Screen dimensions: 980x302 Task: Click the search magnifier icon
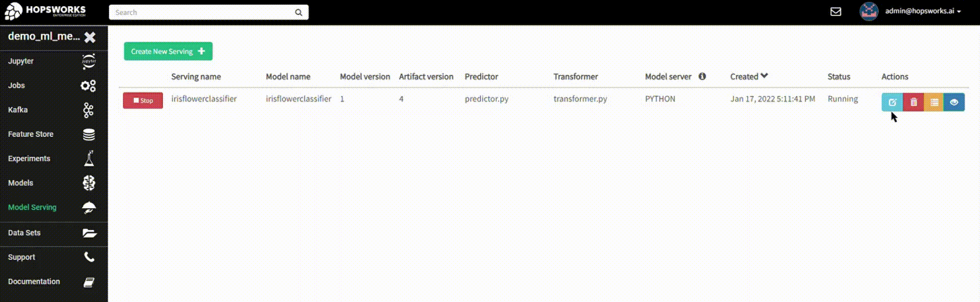(x=299, y=12)
